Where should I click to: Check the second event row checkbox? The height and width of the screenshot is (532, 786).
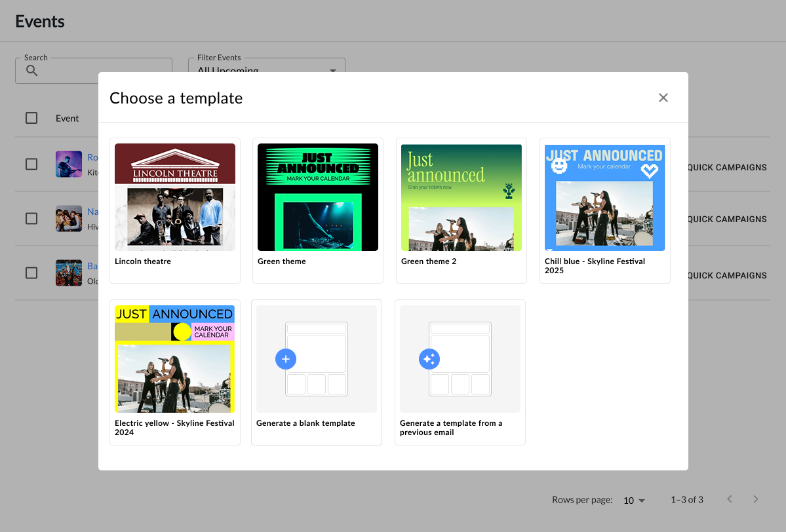(31, 218)
